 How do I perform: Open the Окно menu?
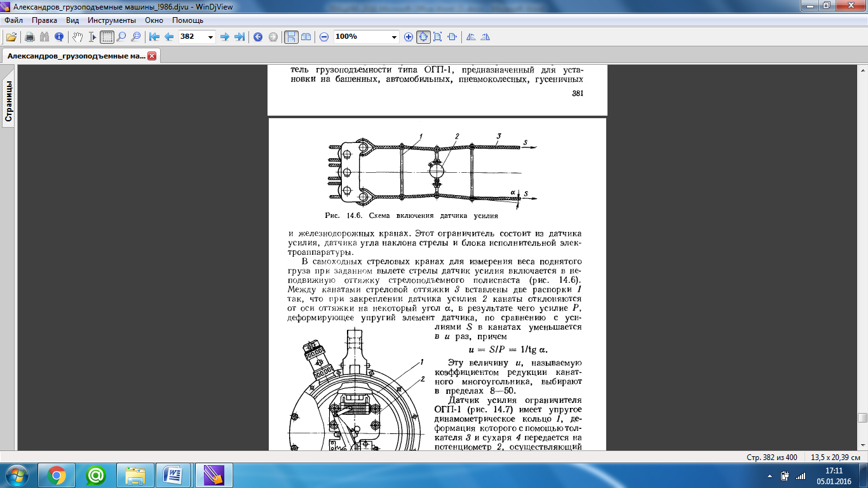point(154,20)
